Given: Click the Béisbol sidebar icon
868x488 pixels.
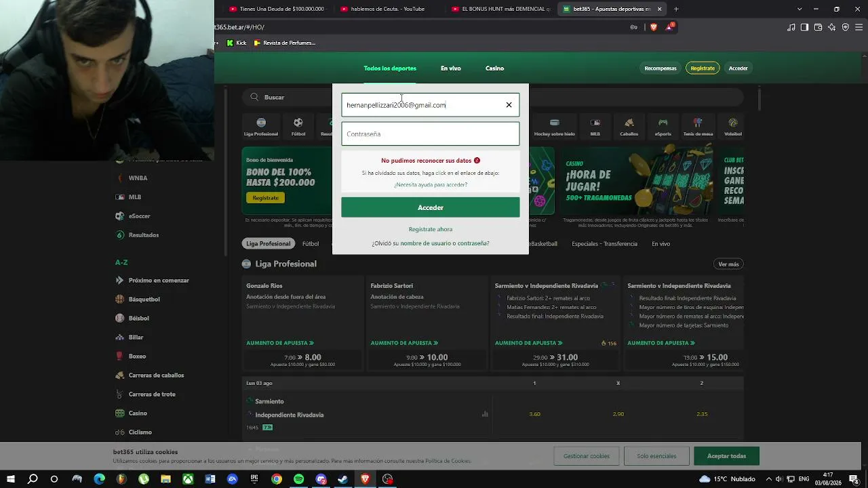Looking at the screenshot, I should click(120, 318).
